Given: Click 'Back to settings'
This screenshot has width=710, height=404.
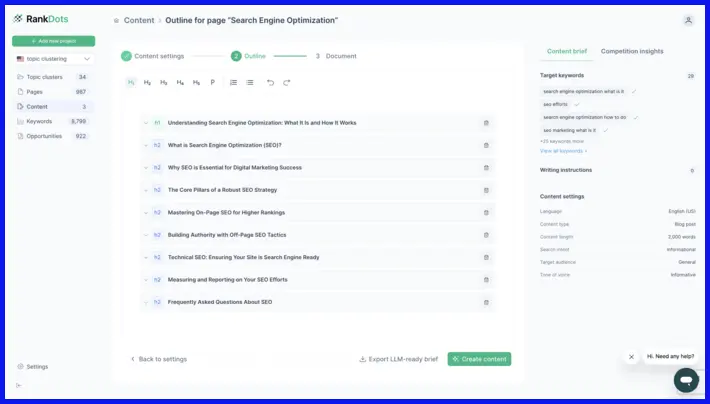Looking at the screenshot, I should [158, 359].
